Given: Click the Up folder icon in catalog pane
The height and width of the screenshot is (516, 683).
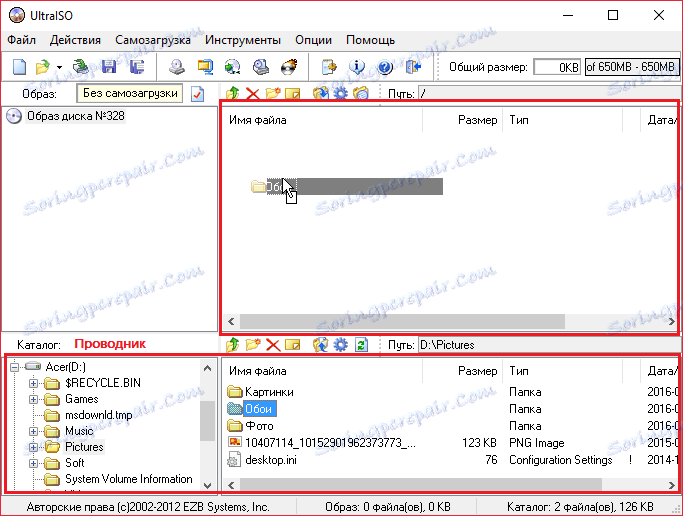Looking at the screenshot, I should click(233, 345).
